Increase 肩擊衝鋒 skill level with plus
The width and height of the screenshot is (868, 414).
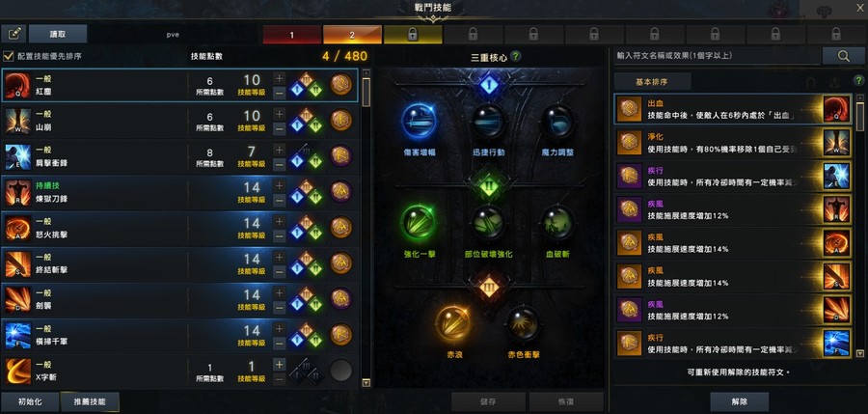point(280,150)
